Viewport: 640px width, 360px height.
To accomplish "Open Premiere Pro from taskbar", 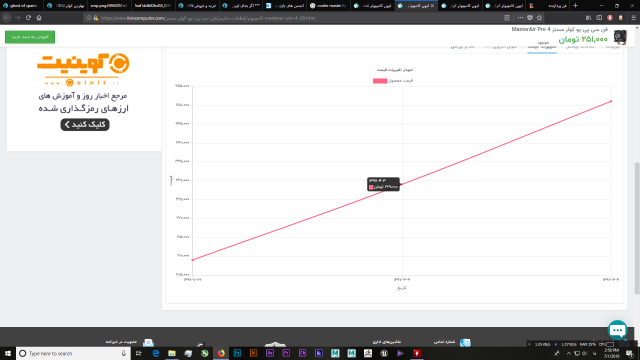I will (286, 353).
